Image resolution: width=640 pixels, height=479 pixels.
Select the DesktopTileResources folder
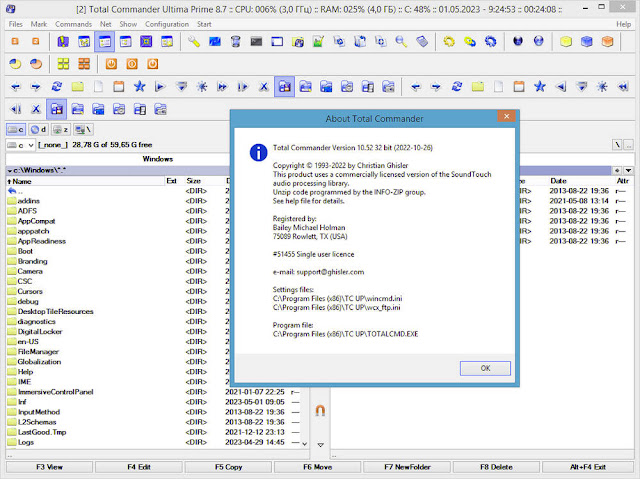click(x=56, y=311)
